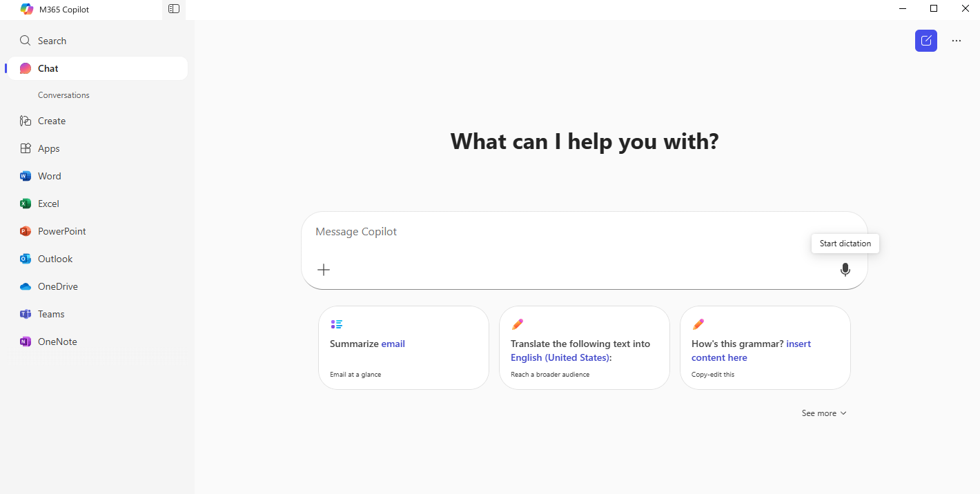Image resolution: width=980 pixels, height=494 pixels.
Task: Open Word from the sidebar
Action: pos(49,176)
